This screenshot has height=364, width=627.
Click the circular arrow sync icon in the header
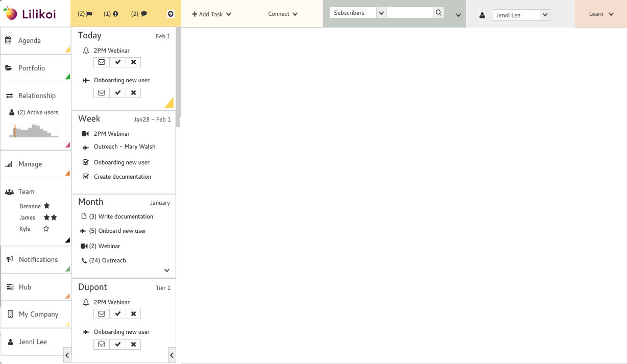pyautogui.click(x=170, y=14)
